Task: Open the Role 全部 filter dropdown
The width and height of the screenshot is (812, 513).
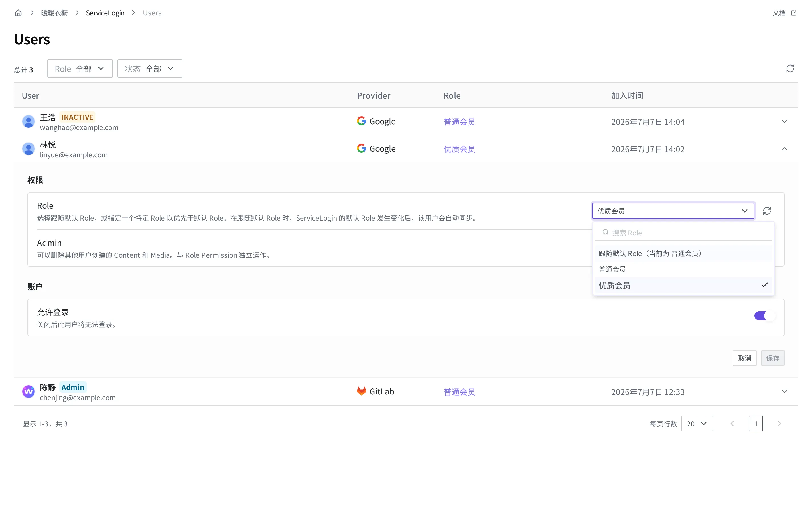Action: pos(80,68)
